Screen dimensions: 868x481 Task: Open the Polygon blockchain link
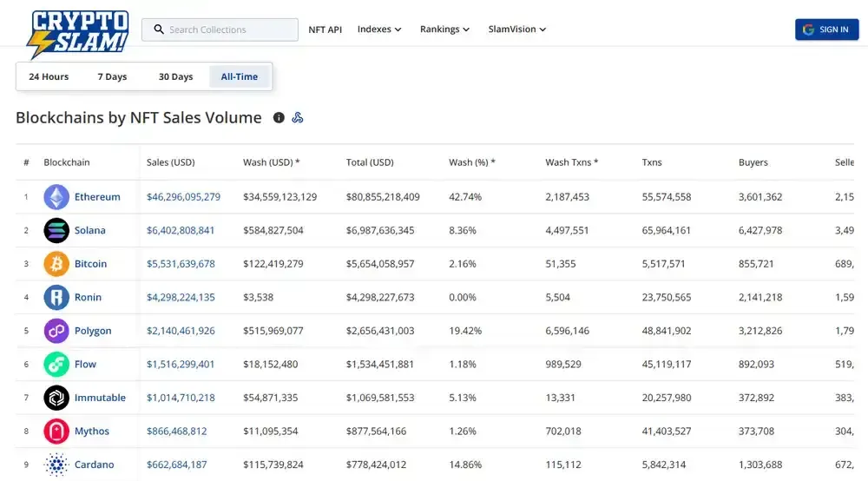tap(93, 331)
